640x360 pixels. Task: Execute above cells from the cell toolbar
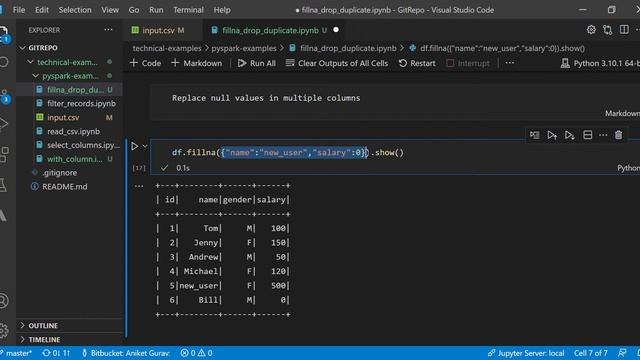[552, 135]
